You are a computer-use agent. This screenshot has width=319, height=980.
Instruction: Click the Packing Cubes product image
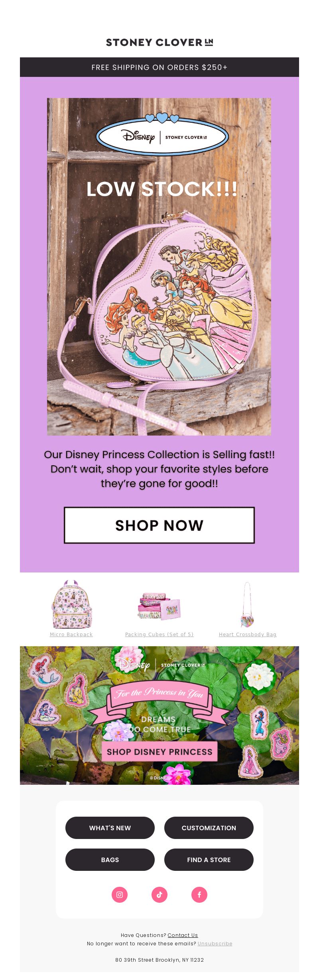pyautogui.click(x=159, y=606)
